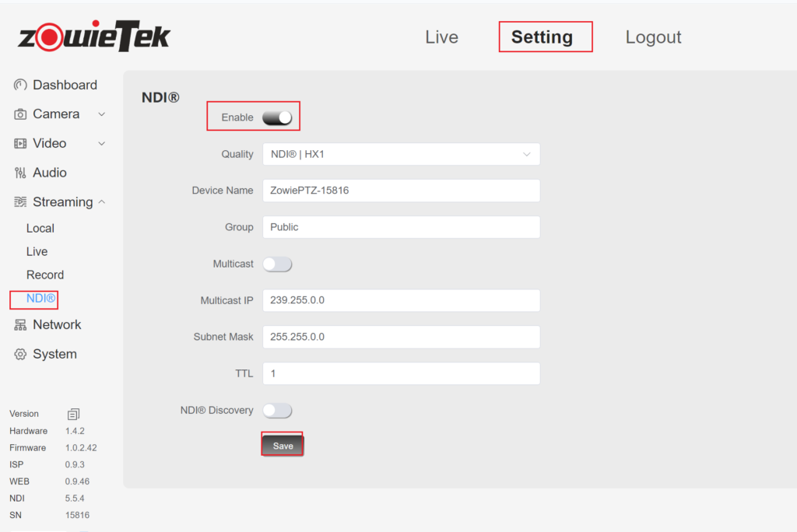Open the Setting tab
Screen dimensions: 797x532
coord(542,37)
